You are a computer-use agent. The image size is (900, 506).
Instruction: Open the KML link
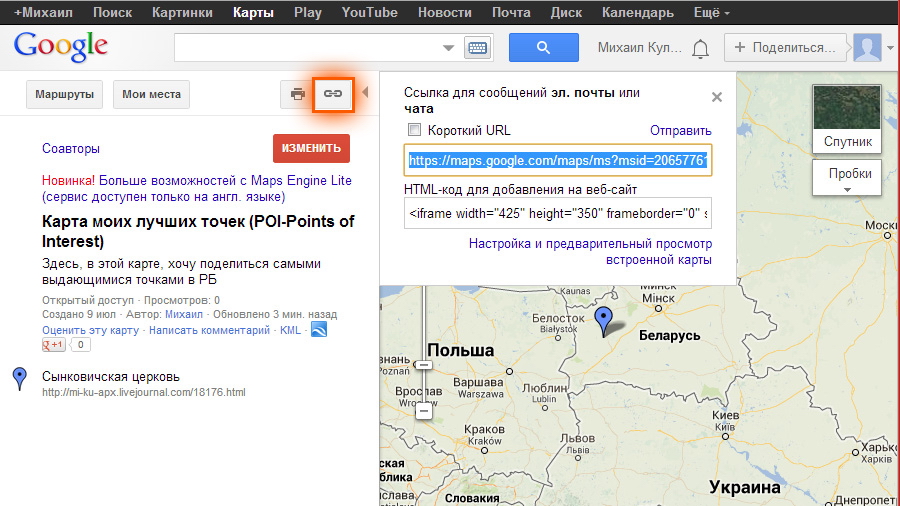[x=290, y=330]
